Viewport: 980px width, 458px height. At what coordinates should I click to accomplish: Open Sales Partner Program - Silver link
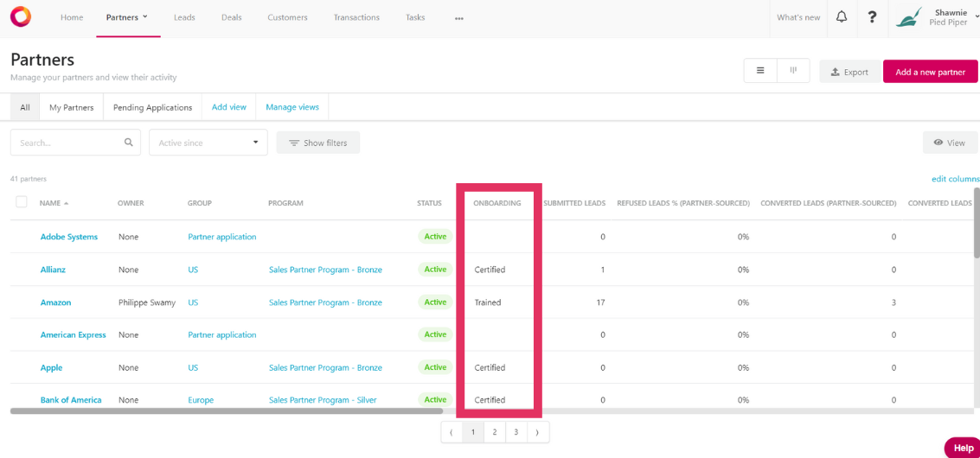[323, 399]
